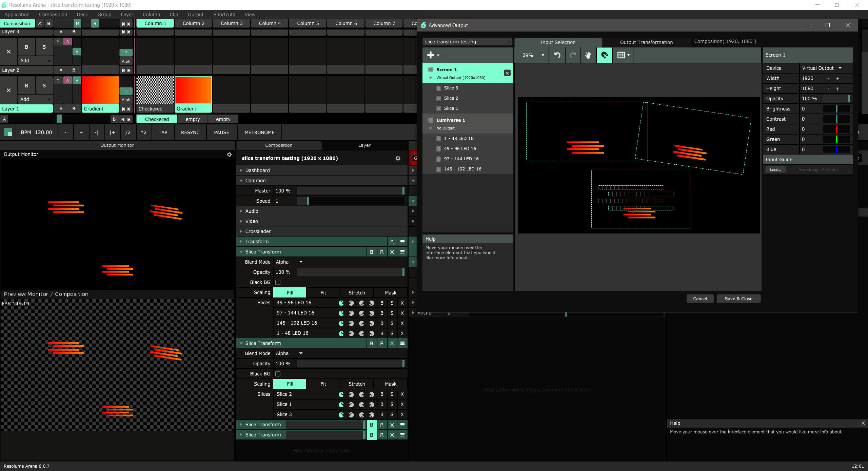This screenshot has width=868, height=471.
Task: Remove Screen 1 using its X icon
Action: (507, 73)
